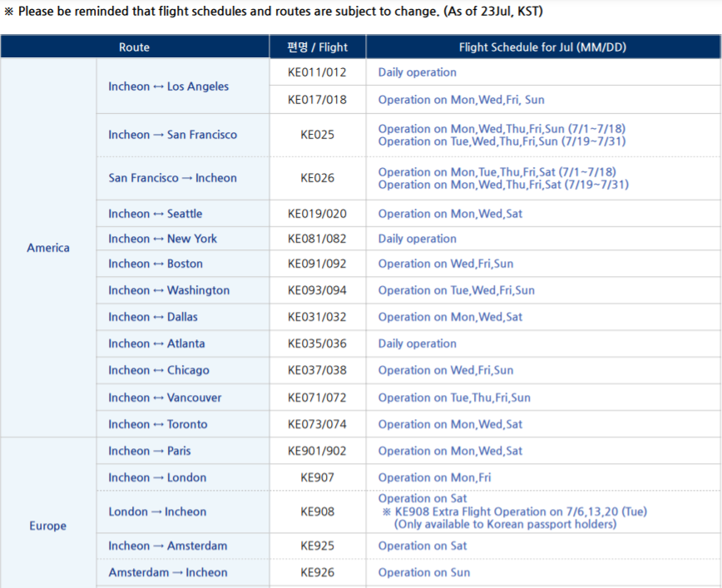The height and width of the screenshot is (588, 722).
Task: Click flight number KE926
Action: tap(317, 572)
